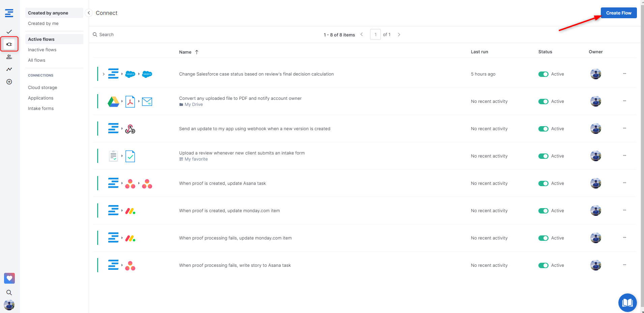
Task: Click the magnifier icon at sidebar bottom
Action: tap(9, 292)
